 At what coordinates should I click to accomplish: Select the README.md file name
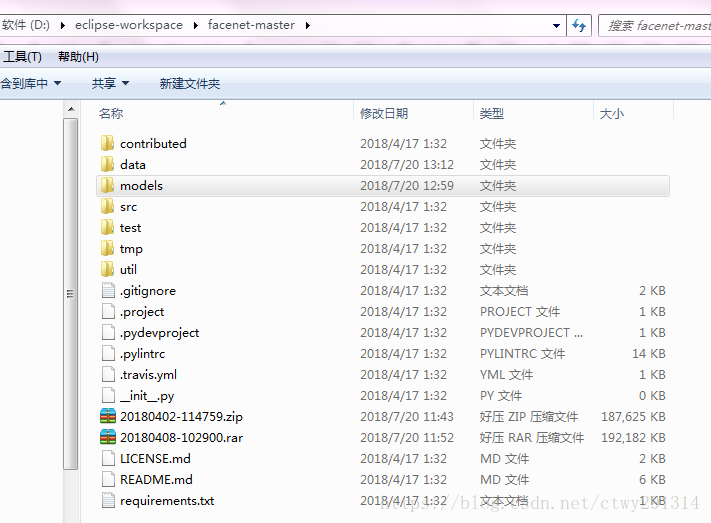(156, 479)
